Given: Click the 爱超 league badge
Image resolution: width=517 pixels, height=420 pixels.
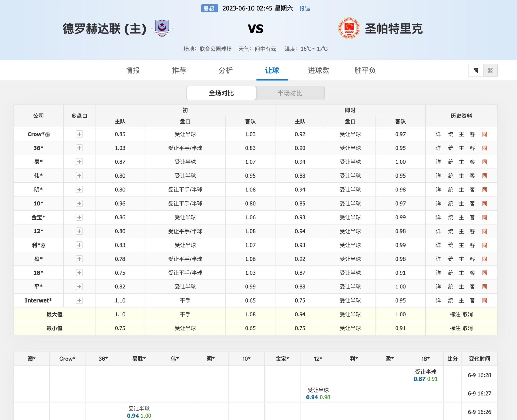Looking at the screenshot, I should point(209,9).
